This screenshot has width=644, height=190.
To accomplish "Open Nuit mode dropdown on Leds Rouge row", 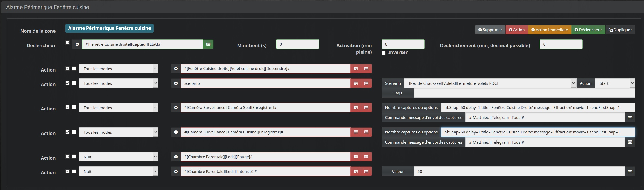I will [x=119, y=157].
